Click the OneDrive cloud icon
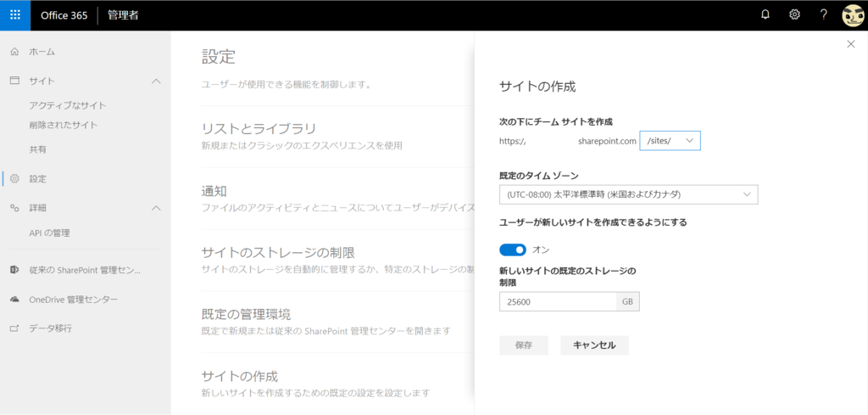This screenshot has width=868, height=415. point(15,300)
